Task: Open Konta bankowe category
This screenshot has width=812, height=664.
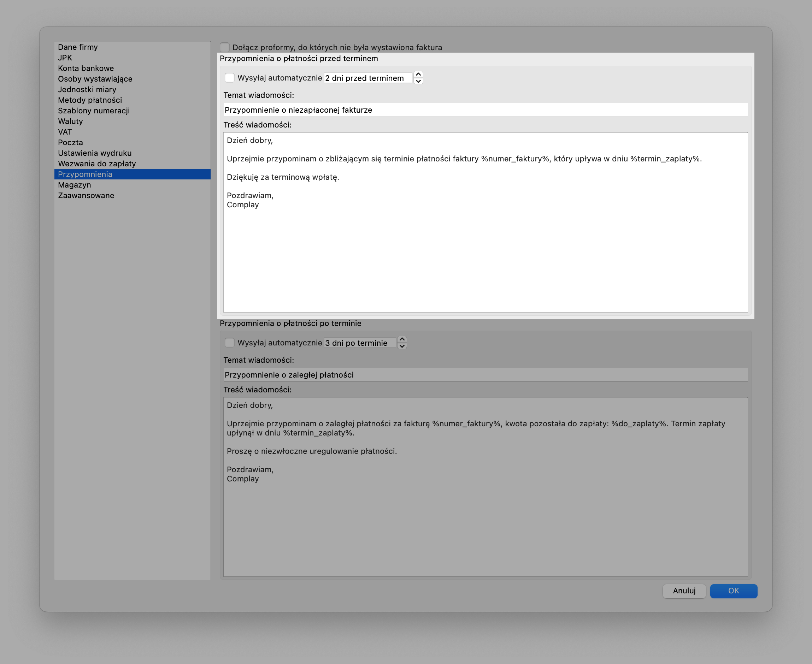Action: pyautogui.click(x=132, y=68)
